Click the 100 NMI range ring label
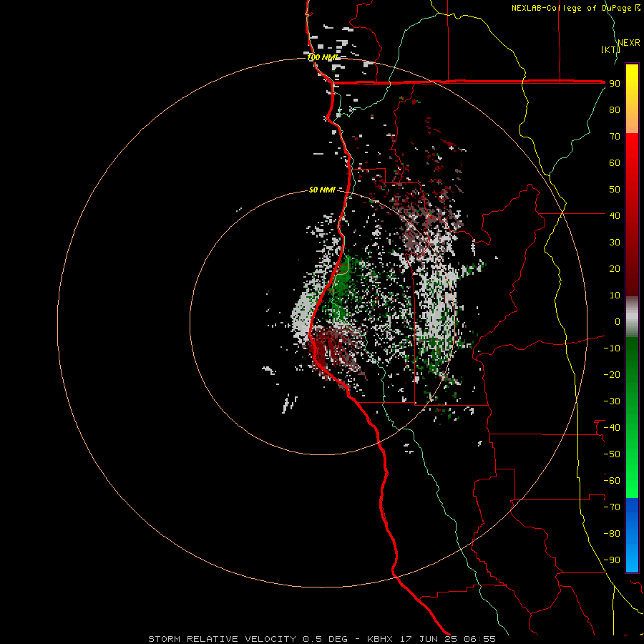Viewport: 644px width, 644px height. (x=323, y=57)
